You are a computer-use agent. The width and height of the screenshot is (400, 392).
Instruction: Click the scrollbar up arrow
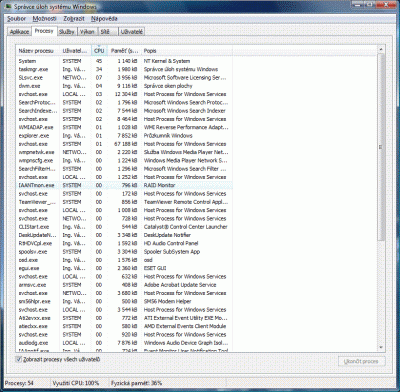(x=381, y=49)
